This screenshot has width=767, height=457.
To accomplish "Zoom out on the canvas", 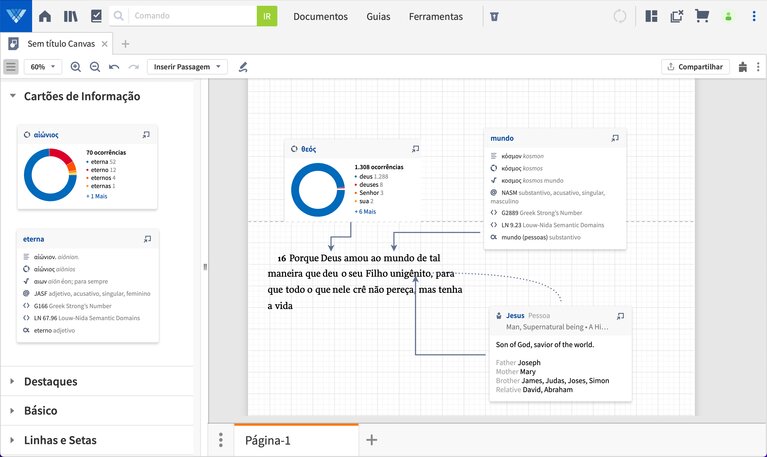I will (x=95, y=67).
